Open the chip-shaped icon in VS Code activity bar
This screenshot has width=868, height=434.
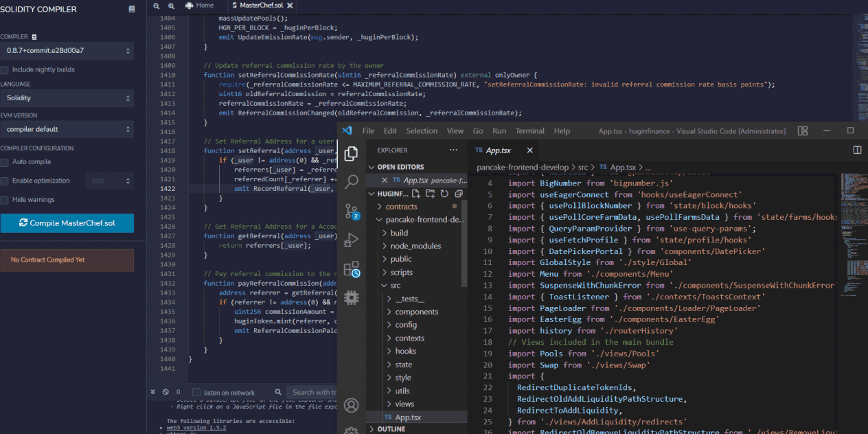(351, 297)
